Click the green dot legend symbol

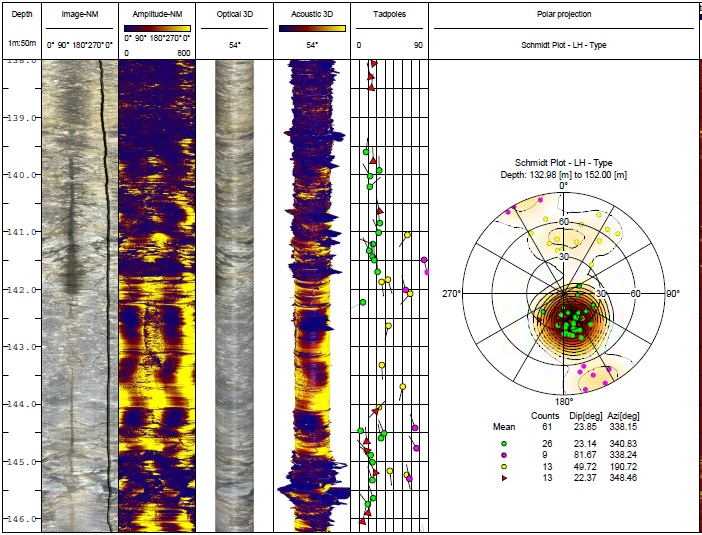(x=504, y=444)
